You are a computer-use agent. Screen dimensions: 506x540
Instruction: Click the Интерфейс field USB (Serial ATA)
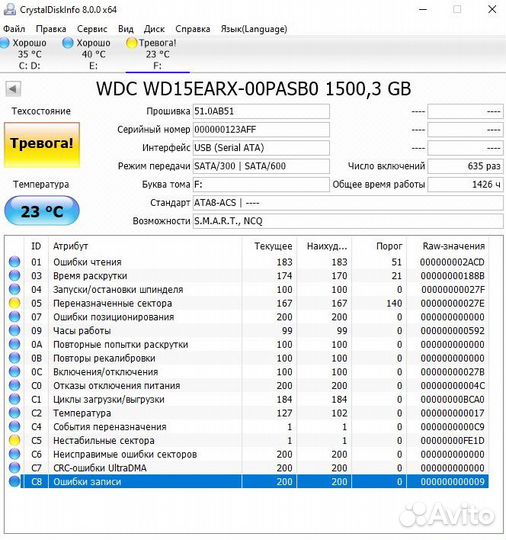tap(261, 148)
